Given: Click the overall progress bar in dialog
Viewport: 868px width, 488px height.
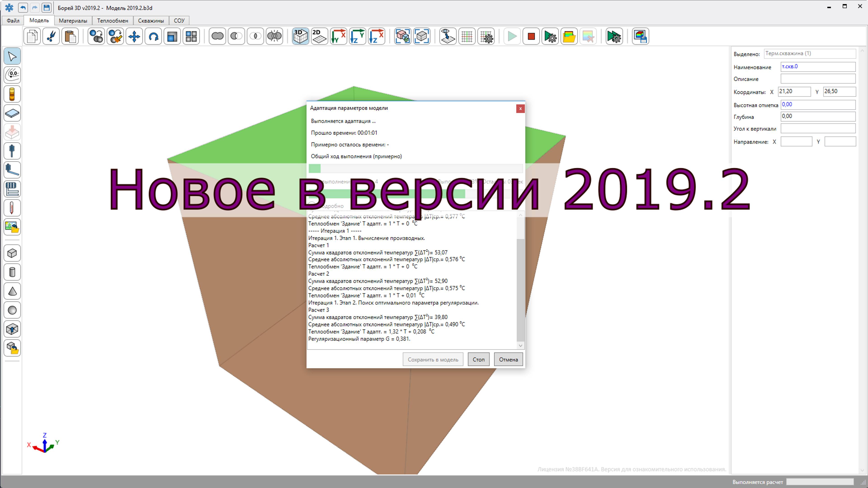Looking at the screenshot, I should click(416, 168).
